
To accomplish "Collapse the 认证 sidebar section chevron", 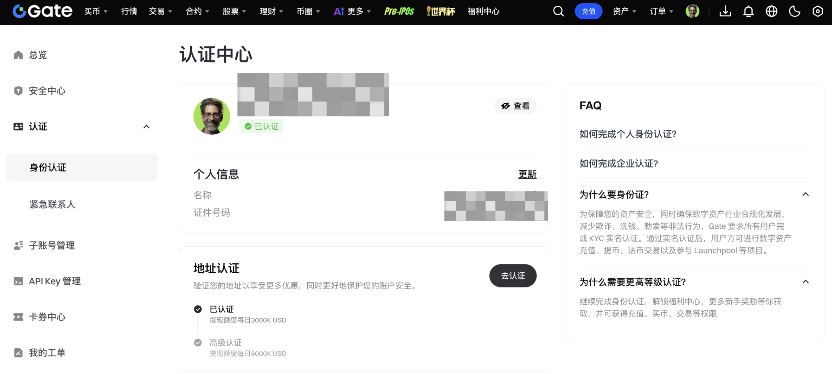I will click(x=146, y=127).
